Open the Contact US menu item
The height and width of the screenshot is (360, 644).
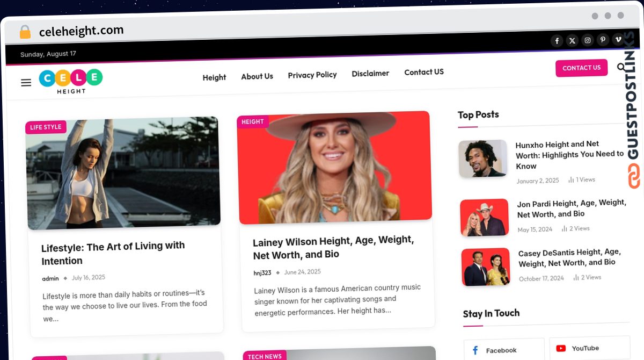click(x=424, y=72)
